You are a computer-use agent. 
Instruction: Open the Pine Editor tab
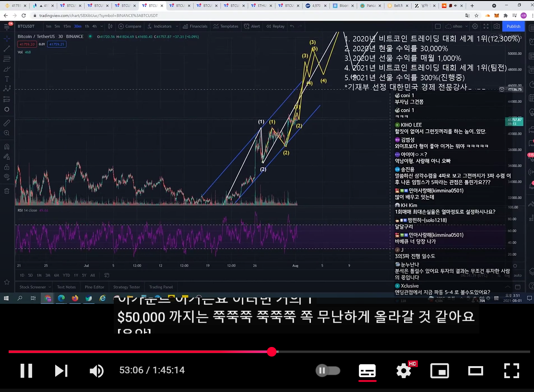coord(95,287)
